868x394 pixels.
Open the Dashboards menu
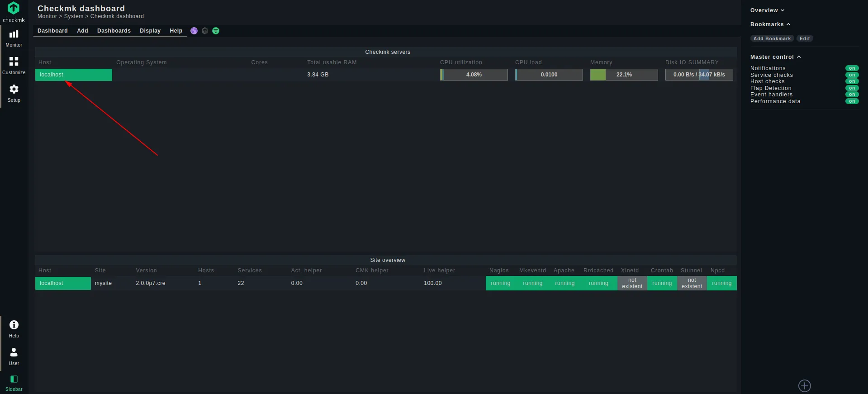point(114,31)
